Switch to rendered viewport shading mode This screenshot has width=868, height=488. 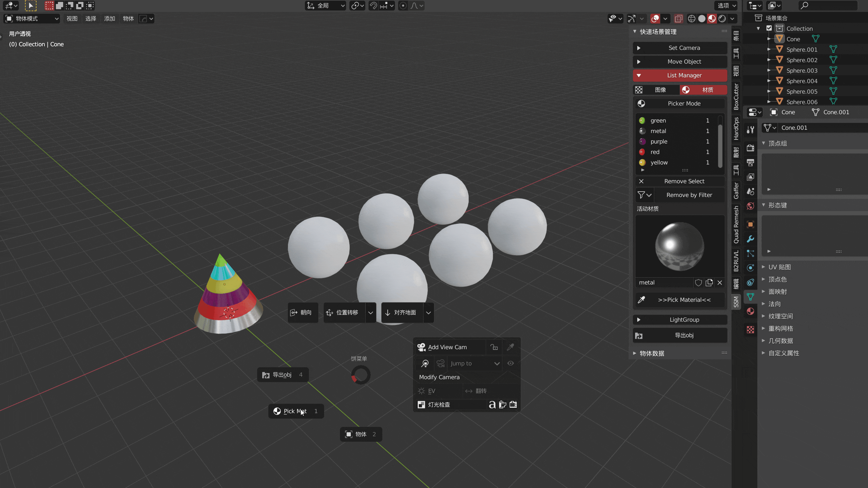(x=722, y=18)
